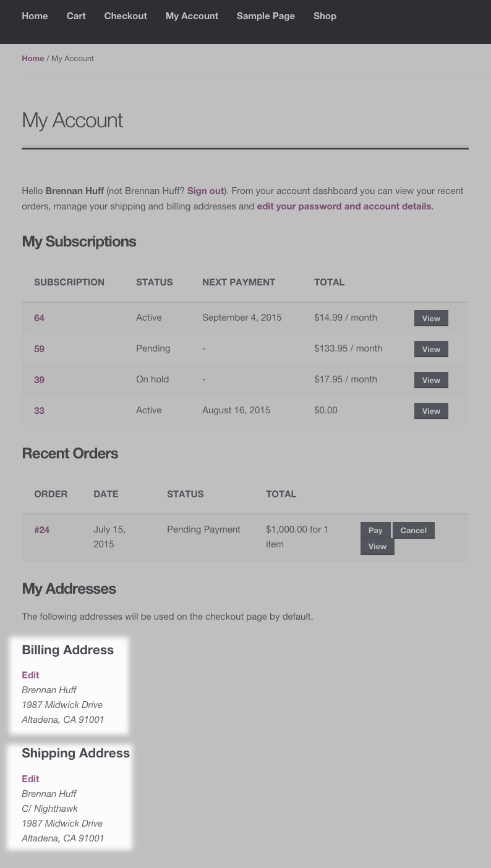View the On hold subscription via its View button
The image size is (491, 868).
(431, 380)
